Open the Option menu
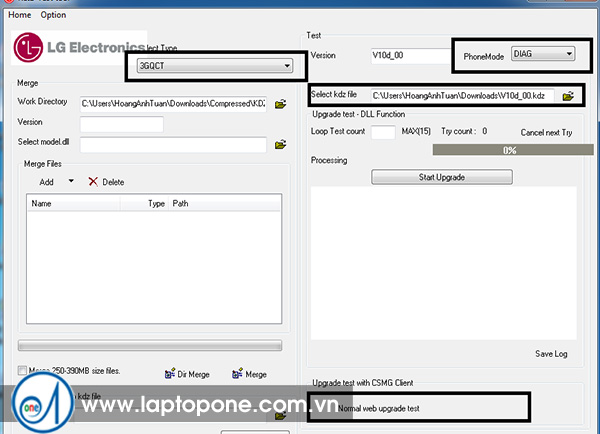This screenshot has height=434, width=600. point(53,15)
